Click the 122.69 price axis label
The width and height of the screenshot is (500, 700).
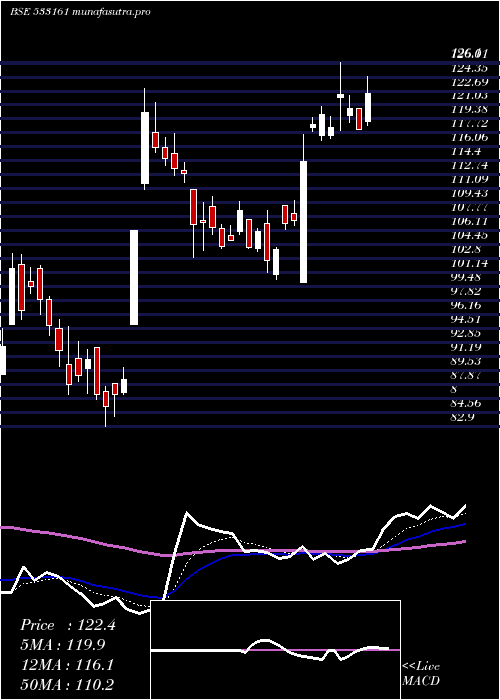click(x=469, y=82)
